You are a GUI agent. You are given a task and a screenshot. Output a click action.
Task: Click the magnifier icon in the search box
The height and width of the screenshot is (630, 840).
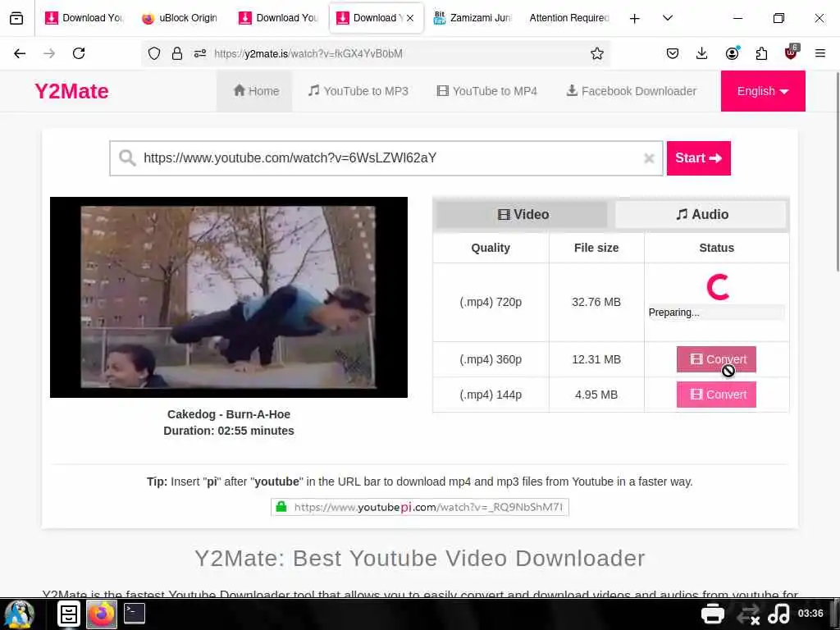point(127,158)
